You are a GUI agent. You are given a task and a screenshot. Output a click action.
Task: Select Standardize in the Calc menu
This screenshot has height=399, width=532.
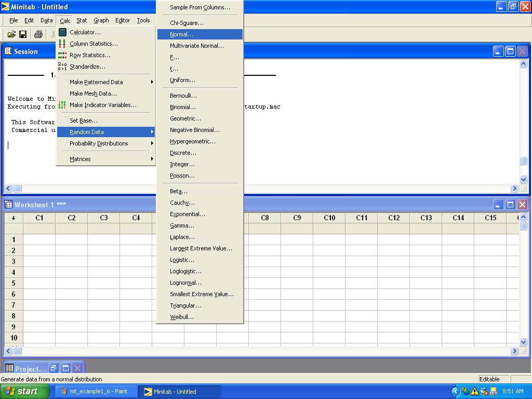point(87,66)
